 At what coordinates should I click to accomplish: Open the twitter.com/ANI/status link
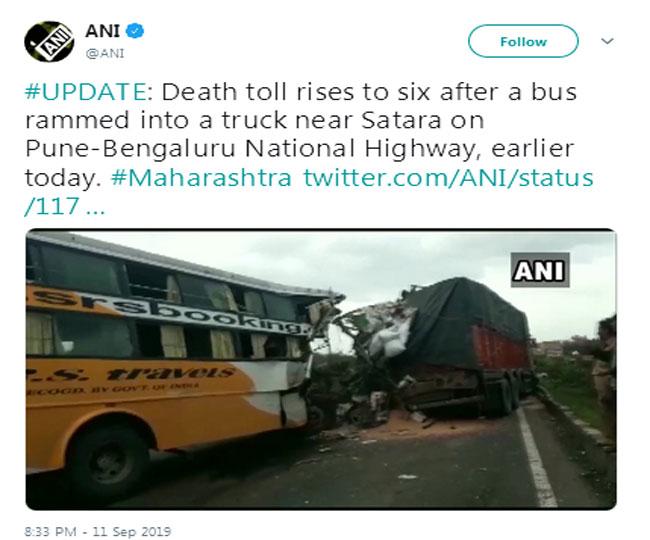449,178
